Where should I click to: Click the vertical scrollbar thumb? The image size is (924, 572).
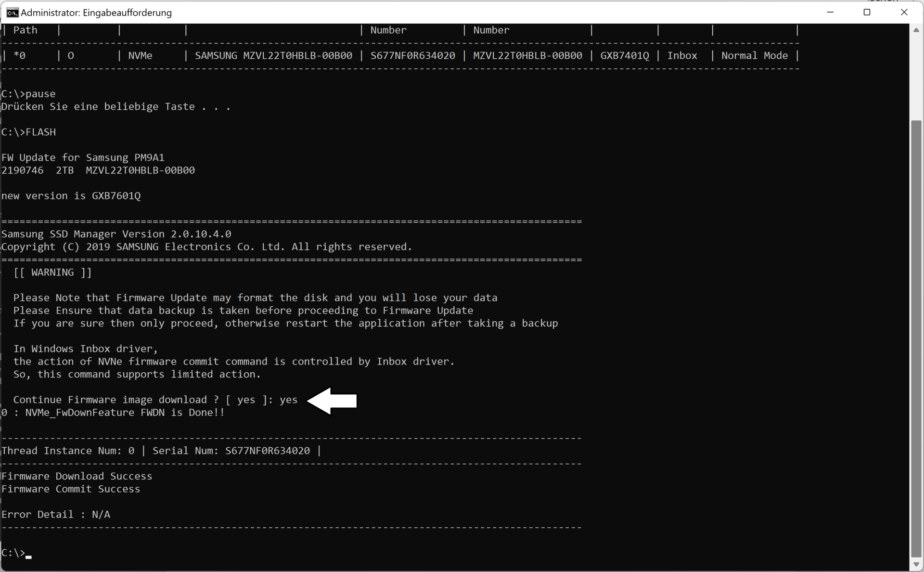(x=916, y=338)
